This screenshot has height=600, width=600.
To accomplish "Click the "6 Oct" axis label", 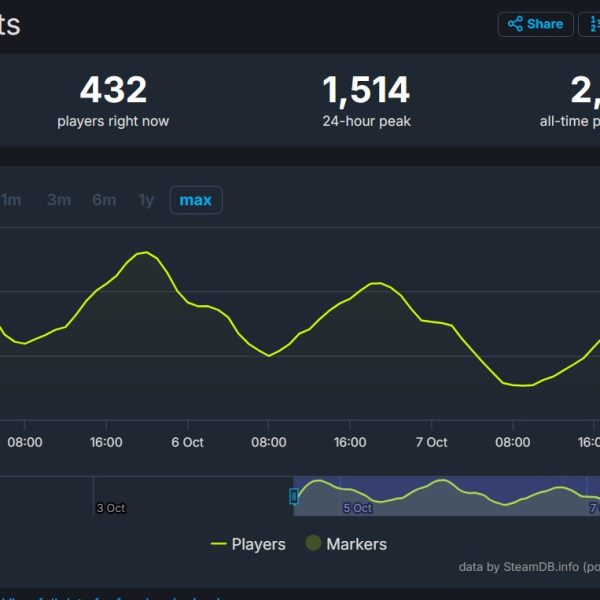I will [188, 442].
